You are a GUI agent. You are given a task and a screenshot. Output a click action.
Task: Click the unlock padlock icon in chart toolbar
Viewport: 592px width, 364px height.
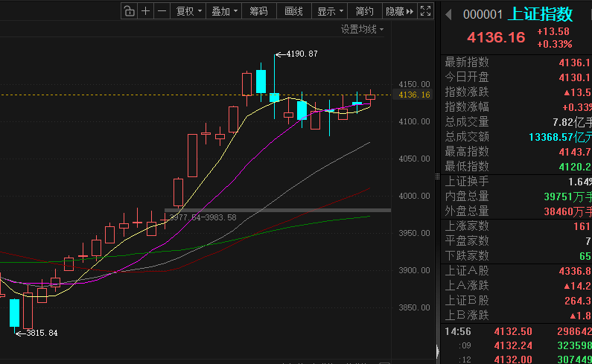[129, 11]
